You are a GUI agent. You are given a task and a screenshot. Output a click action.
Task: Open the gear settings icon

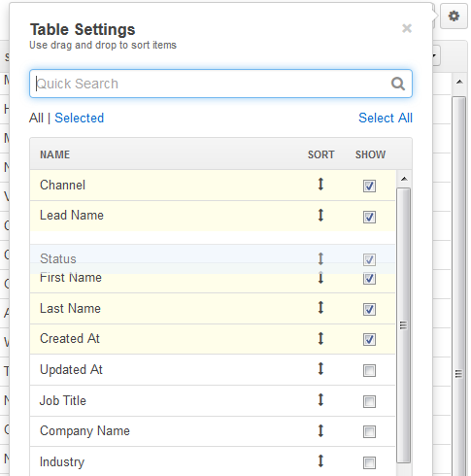[x=454, y=16]
